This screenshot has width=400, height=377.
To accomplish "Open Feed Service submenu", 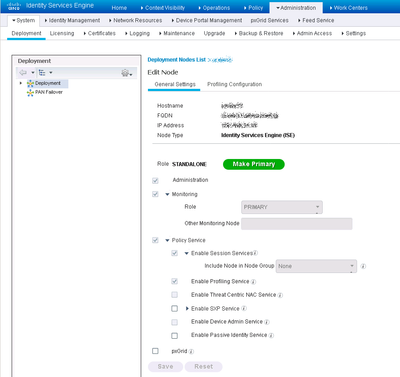I will point(316,20).
